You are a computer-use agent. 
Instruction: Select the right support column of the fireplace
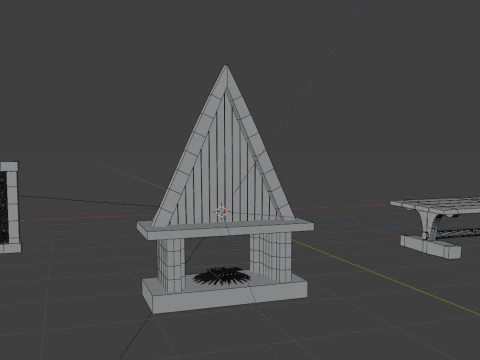tap(271, 256)
